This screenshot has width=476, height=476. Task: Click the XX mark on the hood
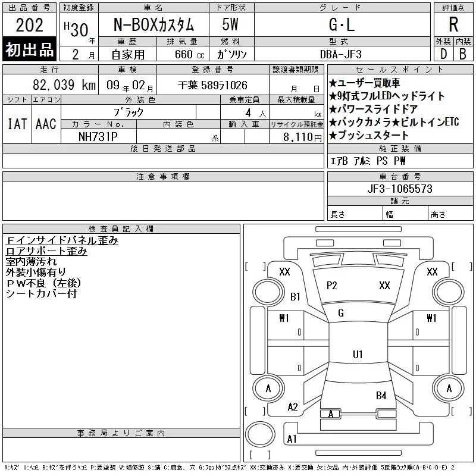[x=384, y=286]
